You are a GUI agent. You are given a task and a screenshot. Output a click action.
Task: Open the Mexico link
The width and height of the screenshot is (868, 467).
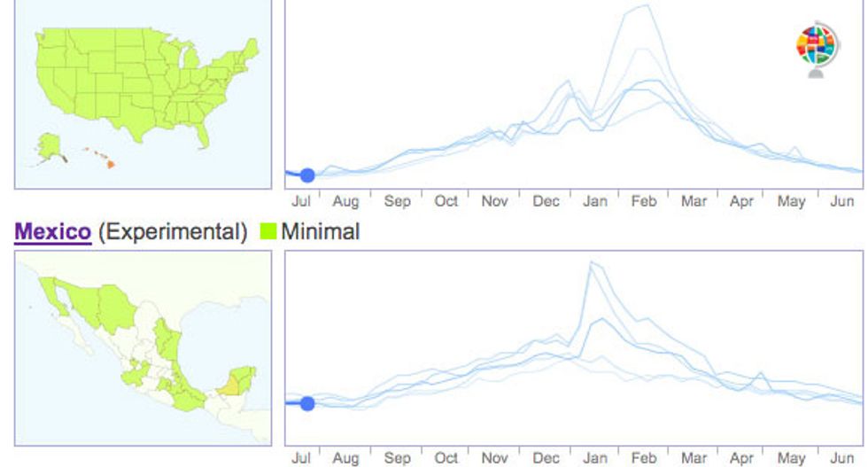[x=53, y=232]
